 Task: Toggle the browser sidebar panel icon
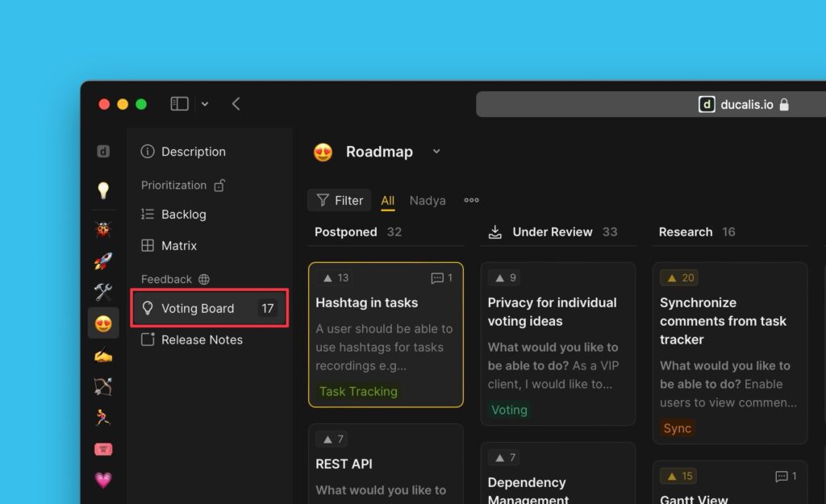click(x=179, y=104)
